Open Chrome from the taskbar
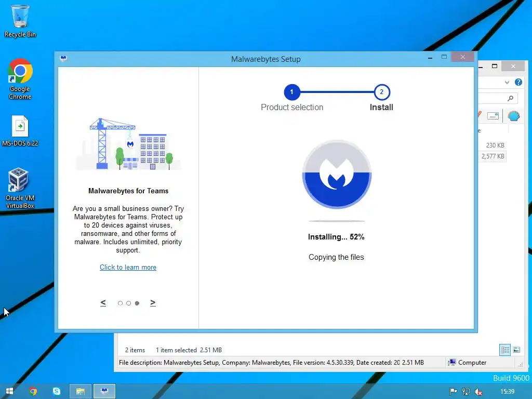Viewport: 532px width, 399px height. pyautogui.click(x=33, y=391)
